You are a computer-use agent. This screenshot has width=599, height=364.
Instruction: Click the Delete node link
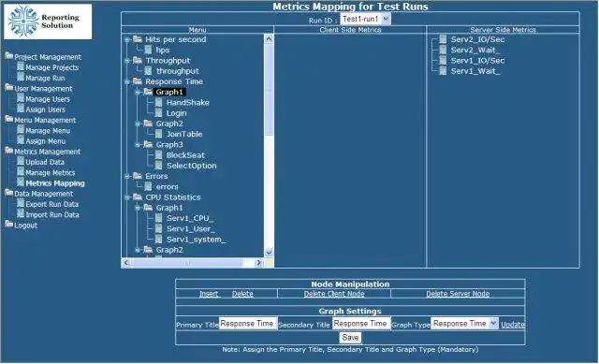242,294
